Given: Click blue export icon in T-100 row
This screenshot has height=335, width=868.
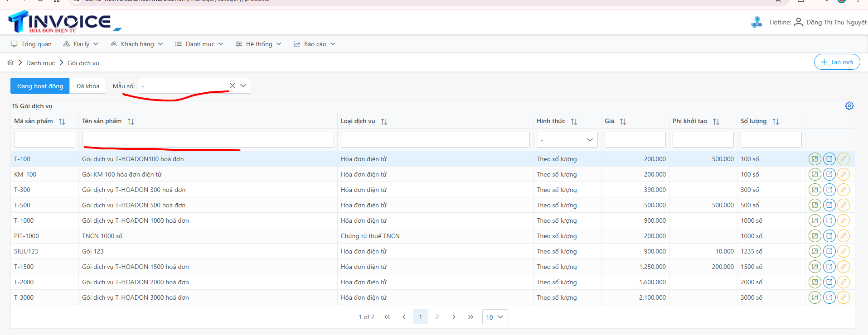Looking at the screenshot, I should click(829, 159).
